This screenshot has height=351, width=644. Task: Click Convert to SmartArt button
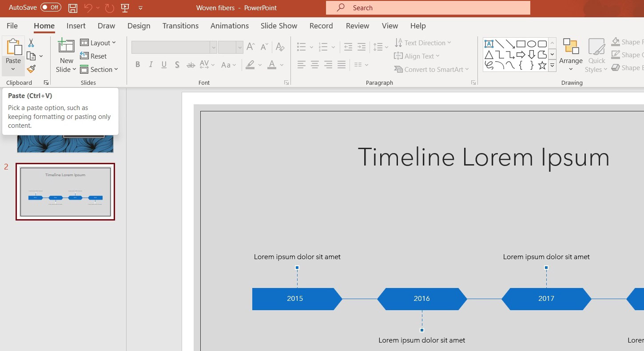pyautogui.click(x=431, y=69)
